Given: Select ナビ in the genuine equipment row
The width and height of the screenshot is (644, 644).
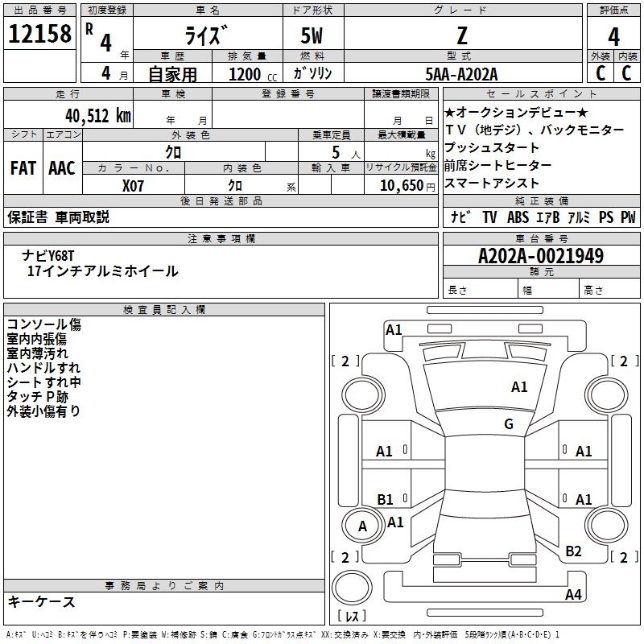Looking at the screenshot, I should 460,217.
